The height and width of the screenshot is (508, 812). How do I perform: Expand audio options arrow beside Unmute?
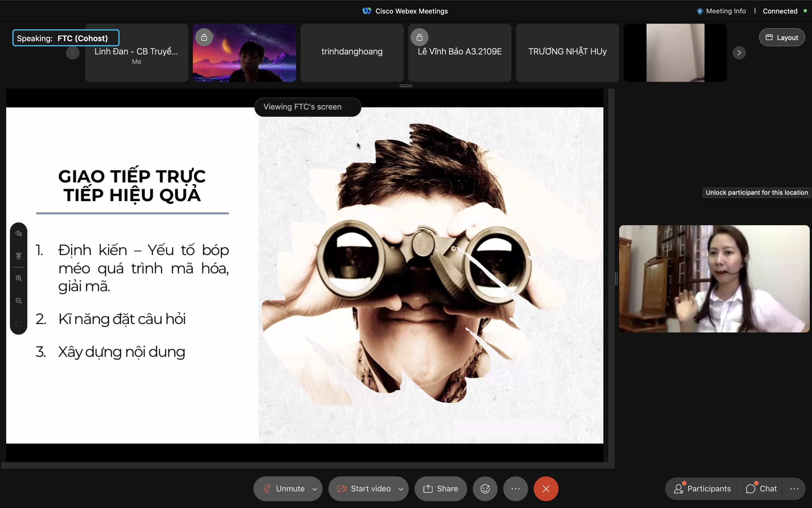point(315,489)
